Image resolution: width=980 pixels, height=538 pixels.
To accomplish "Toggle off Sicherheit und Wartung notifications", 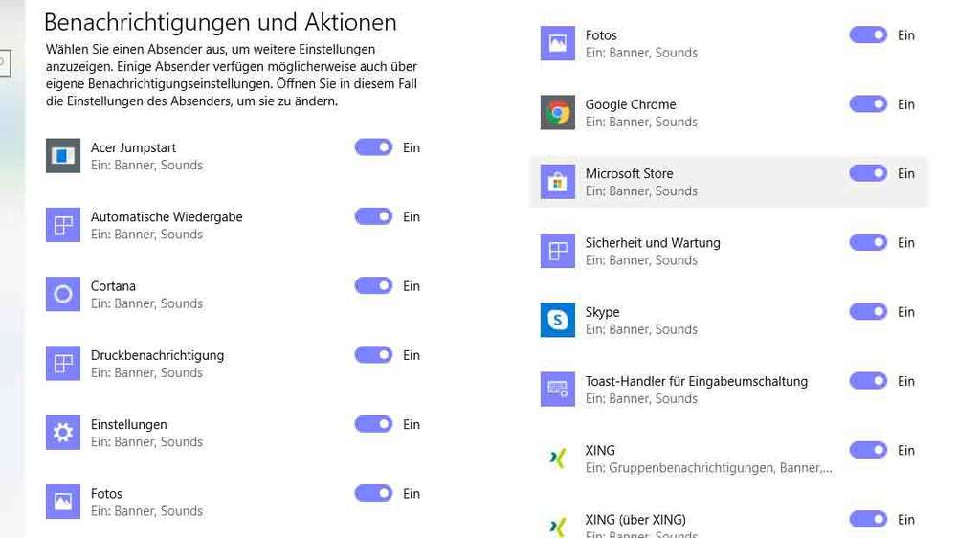I will point(868,243).
